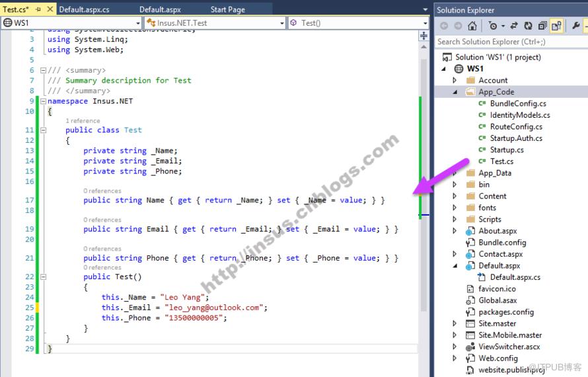
Task: Focus the Search Solution Explorer box
Action: coord(511,42)
